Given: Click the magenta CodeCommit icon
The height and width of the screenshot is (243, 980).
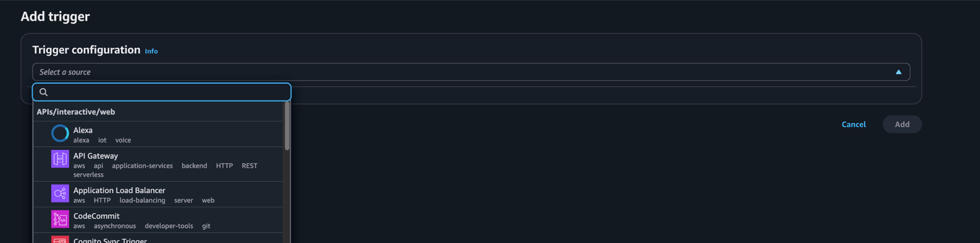Looking at the screenshot, I should [x=60, y=219].
